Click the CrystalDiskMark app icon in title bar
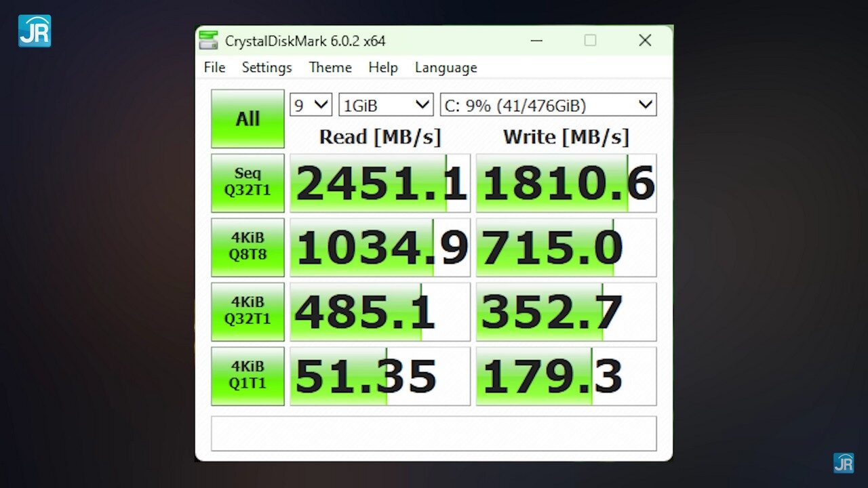The image size is (868, 488). pyautogui.click(x=209, y=41)
